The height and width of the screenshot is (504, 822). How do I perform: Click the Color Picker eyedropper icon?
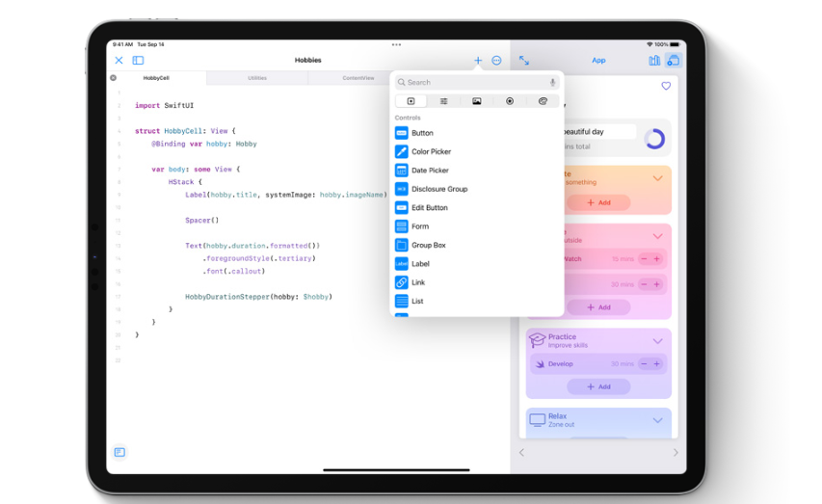tap(402, 151)
